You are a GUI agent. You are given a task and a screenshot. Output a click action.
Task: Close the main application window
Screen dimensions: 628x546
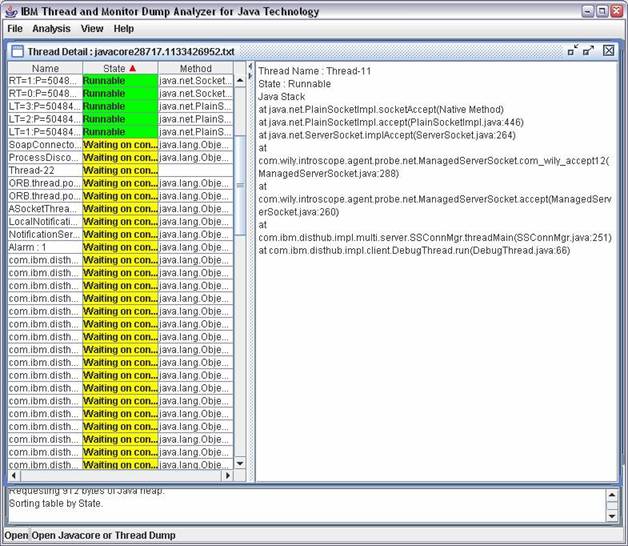click(616, 11)
